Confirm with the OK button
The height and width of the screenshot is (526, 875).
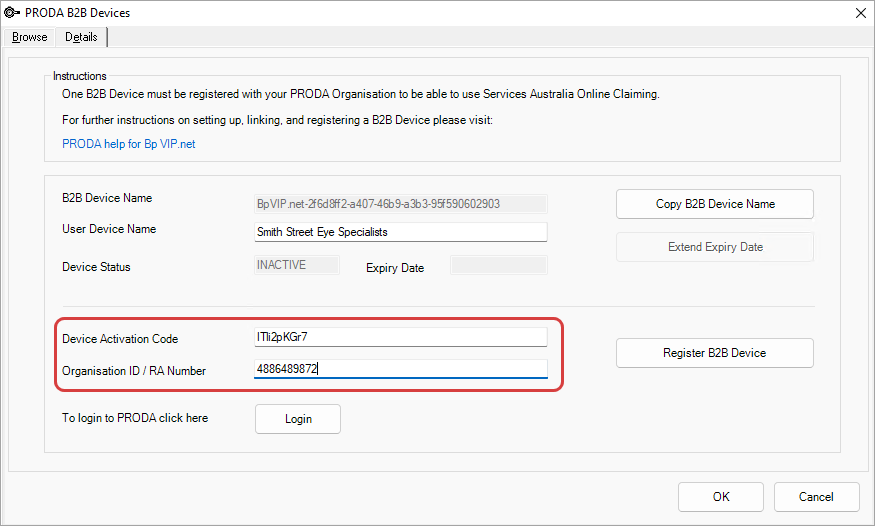(x=721, y=497)
